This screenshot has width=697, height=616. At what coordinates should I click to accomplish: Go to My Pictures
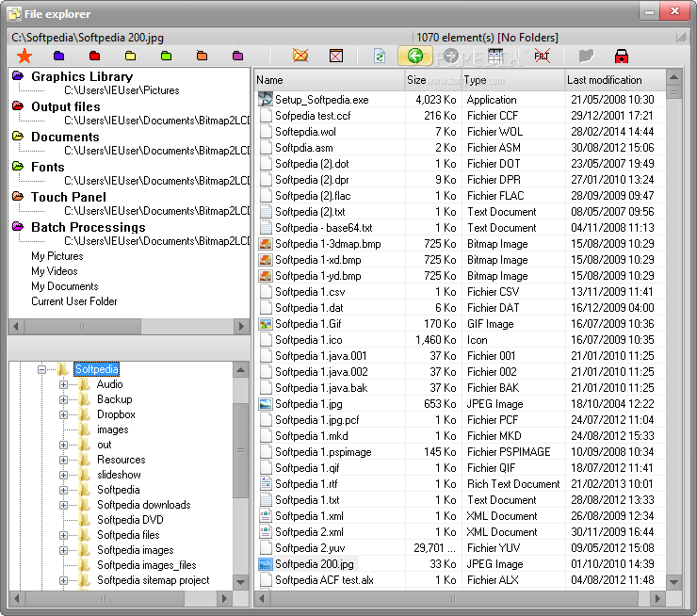point(57,256)
